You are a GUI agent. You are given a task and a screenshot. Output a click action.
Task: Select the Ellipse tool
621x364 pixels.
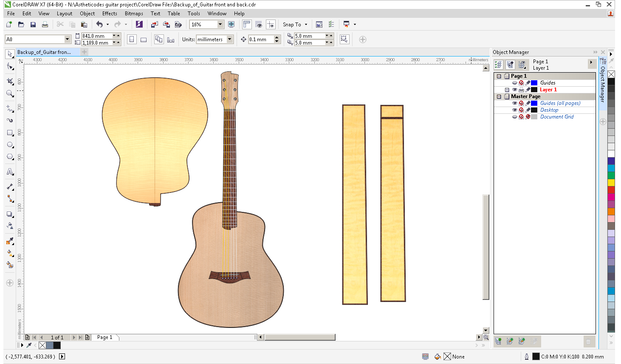pos(10,145)
